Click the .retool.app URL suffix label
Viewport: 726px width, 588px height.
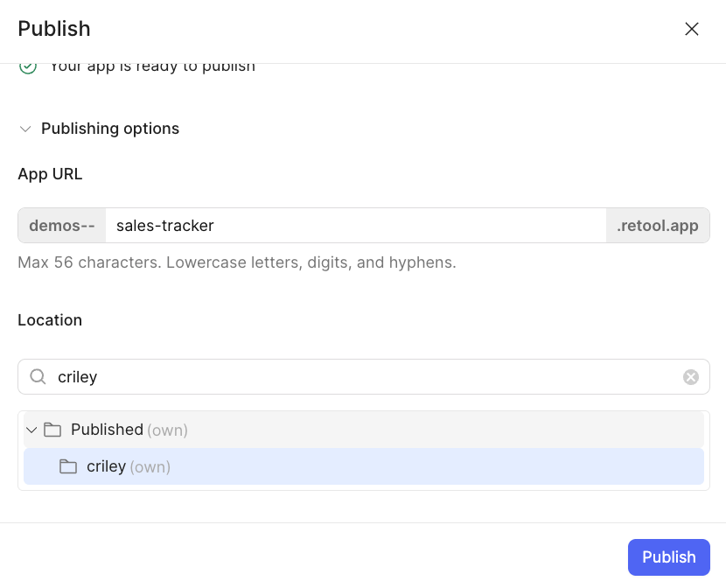coord(658,226)
